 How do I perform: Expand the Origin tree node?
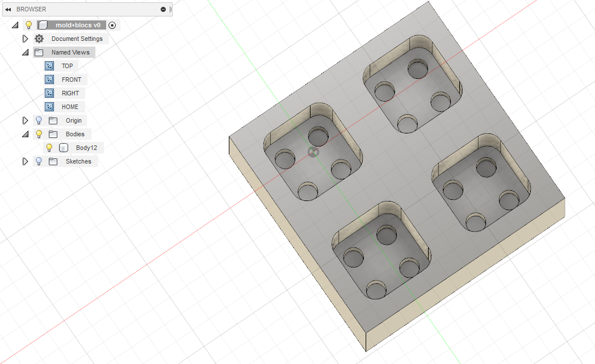(x=26, y=120)
